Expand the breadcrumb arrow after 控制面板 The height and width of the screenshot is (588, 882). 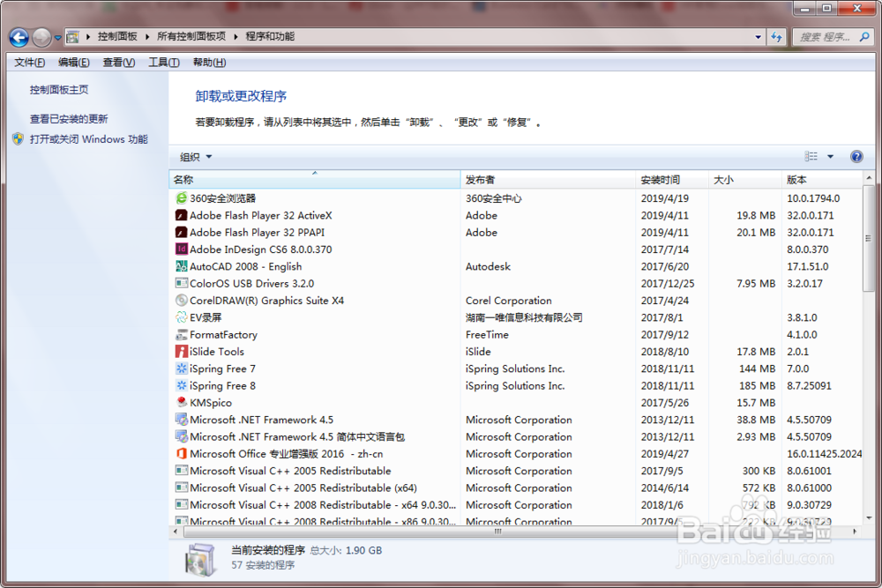pyautogui.click(x=146, y=36)
